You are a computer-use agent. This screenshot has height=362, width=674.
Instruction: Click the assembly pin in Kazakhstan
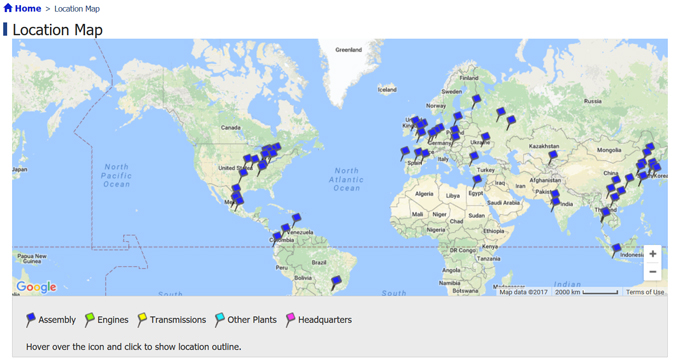[552, 157]
